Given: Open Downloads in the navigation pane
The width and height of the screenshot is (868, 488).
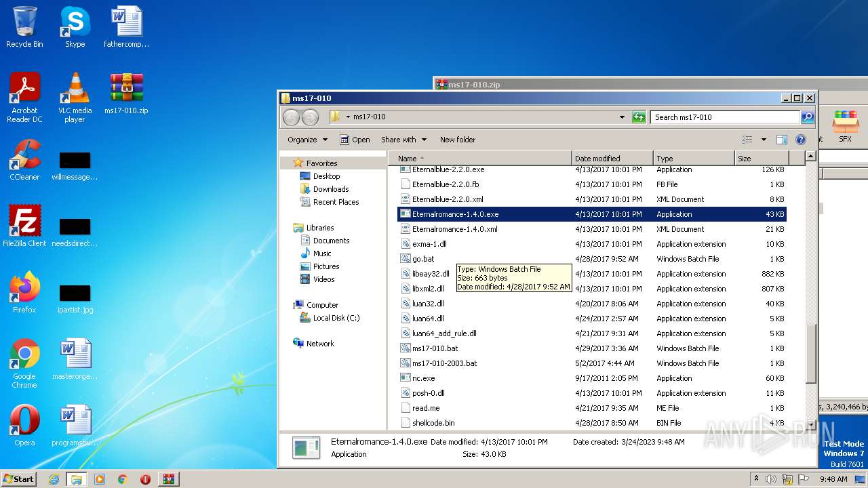Looking at the screenshot, I should pos(331,189).
